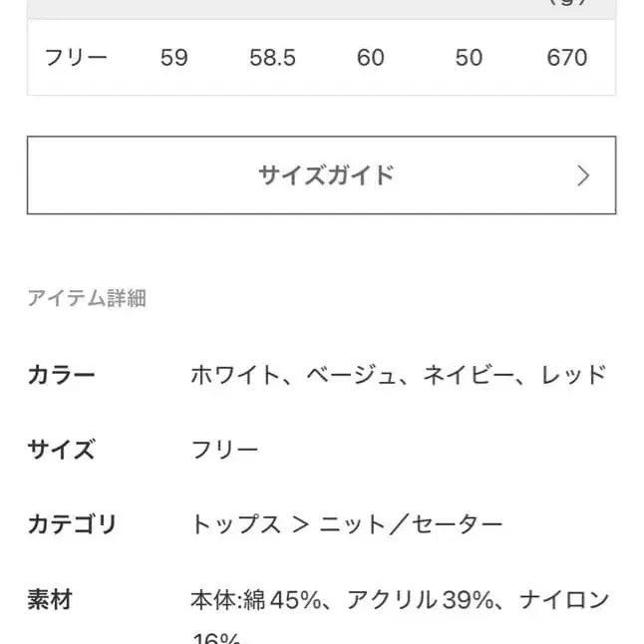
Task: Open the サイズガイド button
Action: click(x=321, y=175)
